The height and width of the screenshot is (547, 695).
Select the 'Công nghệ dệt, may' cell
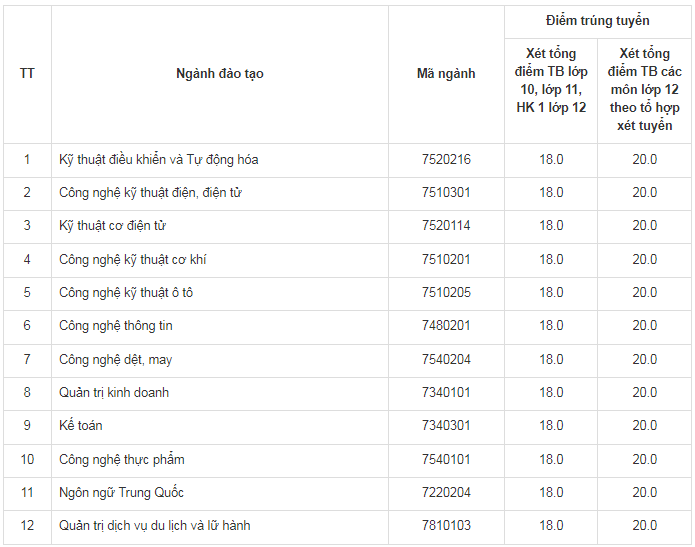point(116,359)
